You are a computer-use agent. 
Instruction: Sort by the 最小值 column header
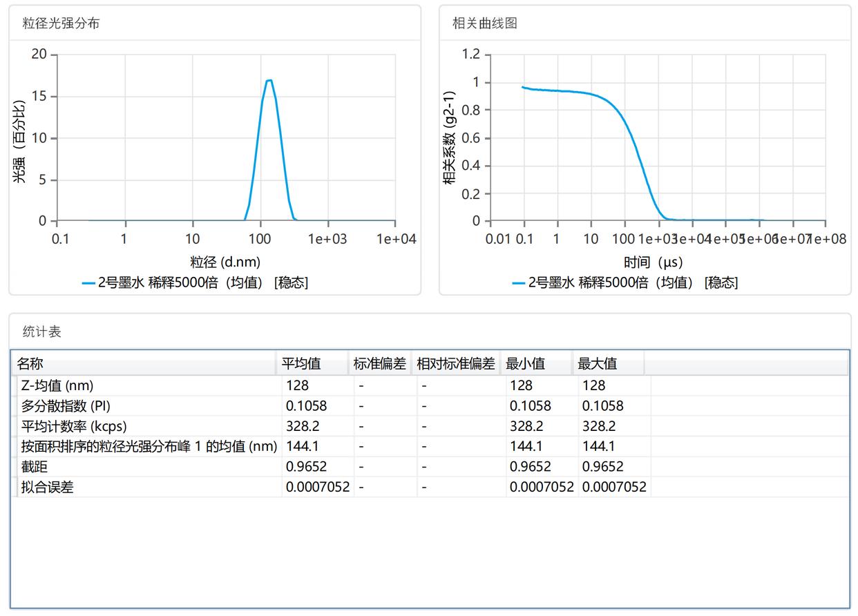[525, 363]
